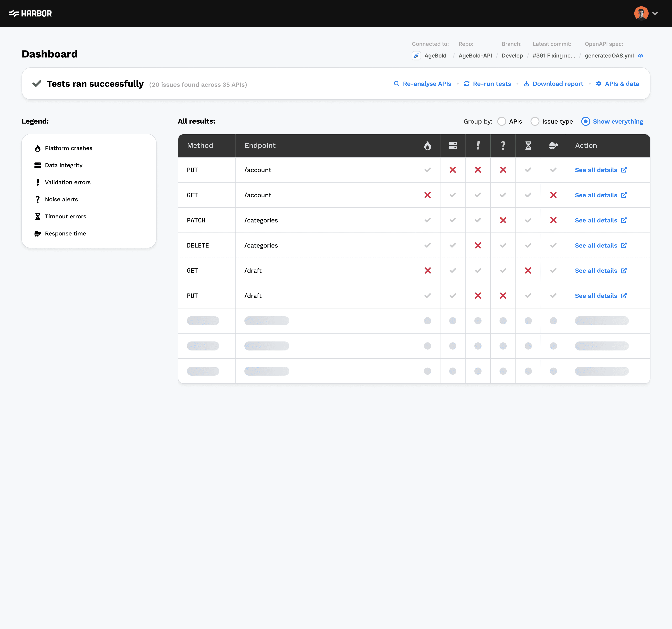This screenshot has height=629, width=672.
Task: Select the APIs group-by radio button
Action: pyautogui.click(x=502, y=121)
